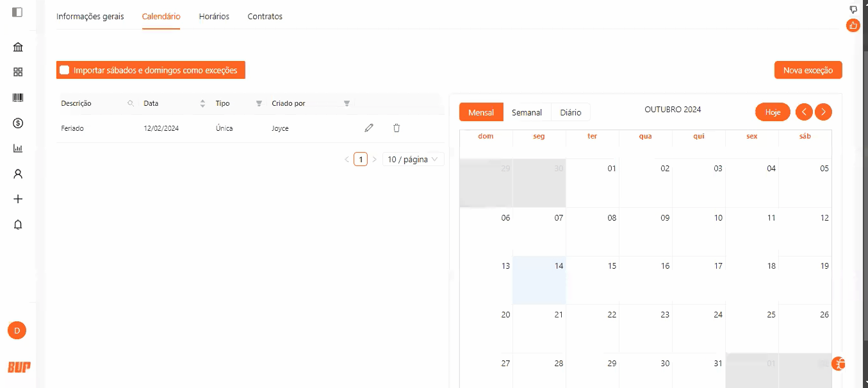868x388 pixels.
Task: Select page 1 in pagination
Action: tap(361, 159)
